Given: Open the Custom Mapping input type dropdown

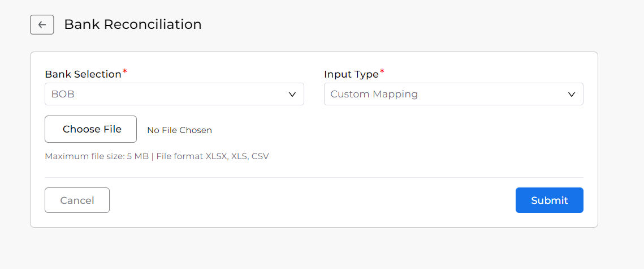Looking at the screenshot, I should 453,94.
